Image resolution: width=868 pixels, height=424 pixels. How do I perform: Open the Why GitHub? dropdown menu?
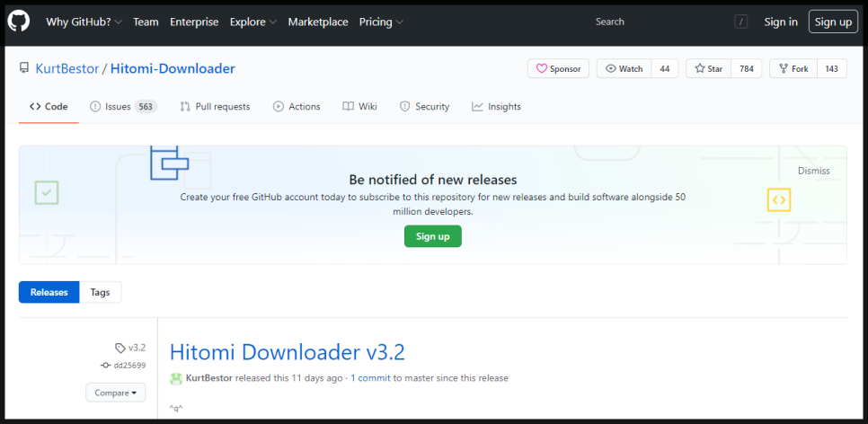pos(84,22)
